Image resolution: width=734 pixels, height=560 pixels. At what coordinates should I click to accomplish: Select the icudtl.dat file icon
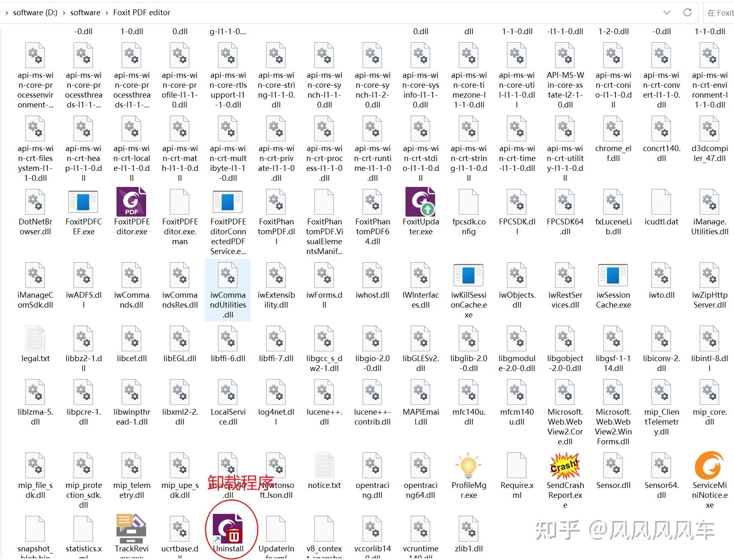click(662, 202)
